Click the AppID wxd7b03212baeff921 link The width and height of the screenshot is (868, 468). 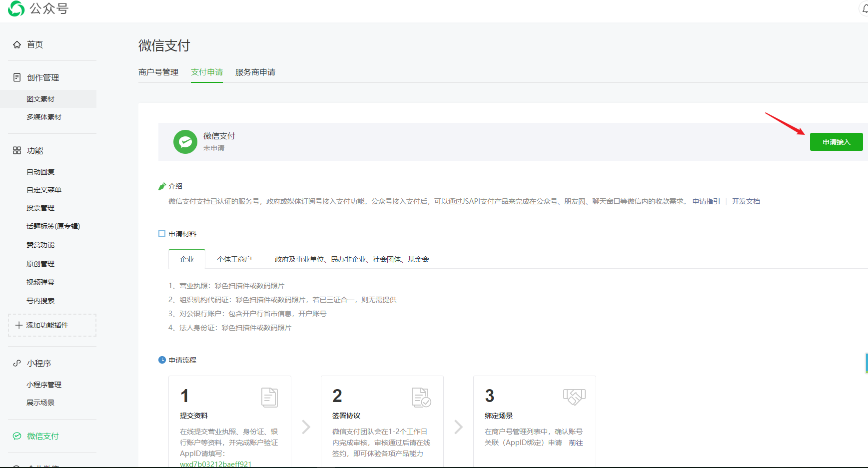216,464
